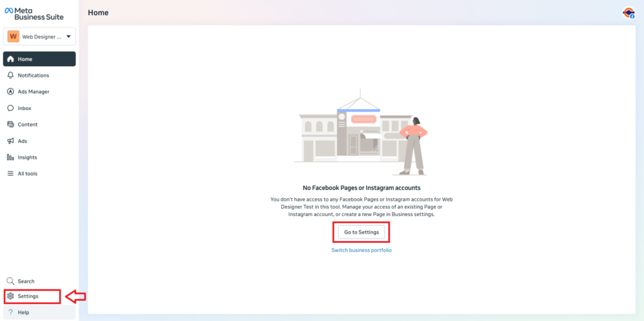The width and height of the screenshot is (644, 321).
Task: Click the All tools hamburger icon
Action: click(x=11, y=174)
